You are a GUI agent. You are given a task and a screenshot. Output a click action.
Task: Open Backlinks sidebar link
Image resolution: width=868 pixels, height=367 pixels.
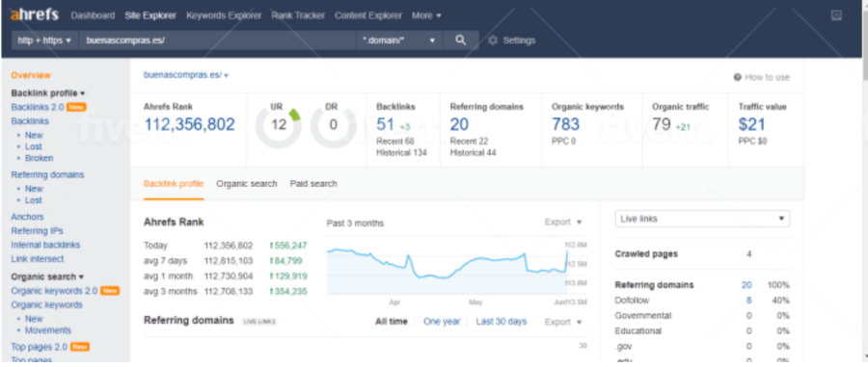pos(30,121)
